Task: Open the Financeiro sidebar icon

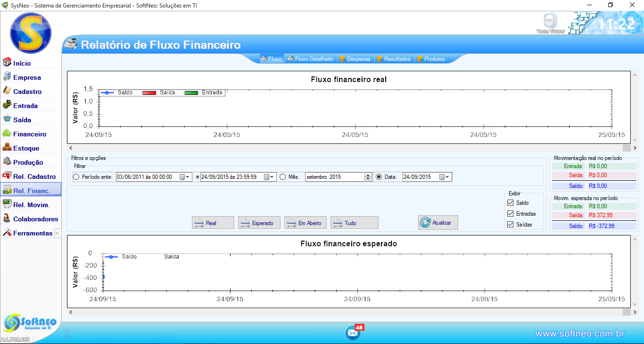Action: coord(7,134)
